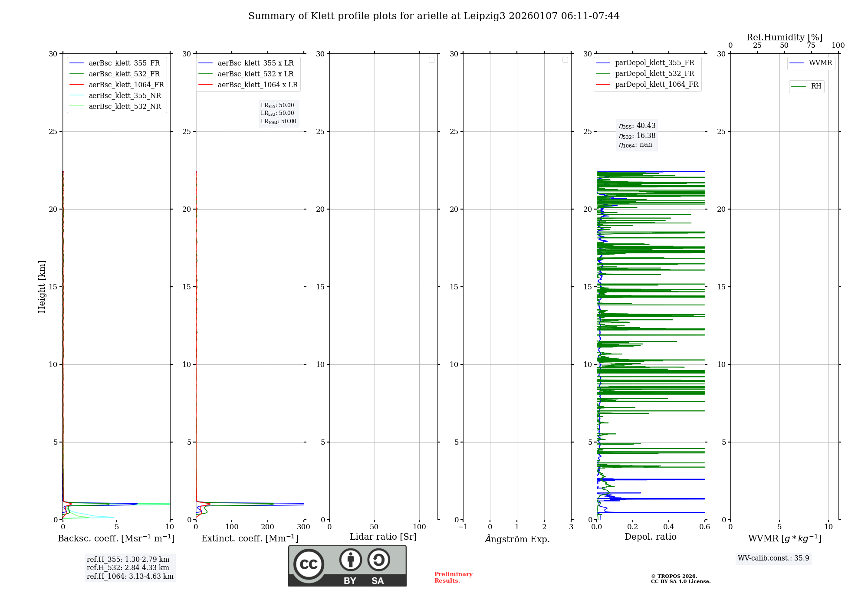Click the Creative Commons CC logo icon
The image size is (868, 590).
pyautogui.click(x=309, y=564)
